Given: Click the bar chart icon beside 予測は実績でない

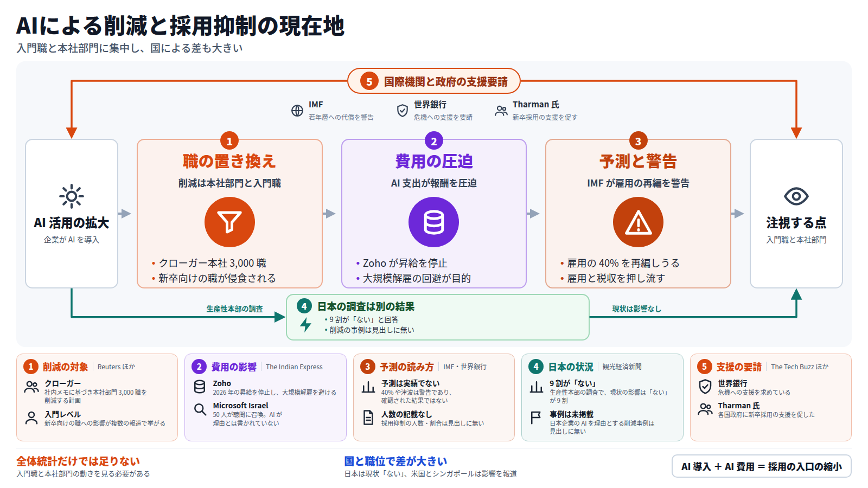Looking at the screenshot, I should [x=368, y=387].
